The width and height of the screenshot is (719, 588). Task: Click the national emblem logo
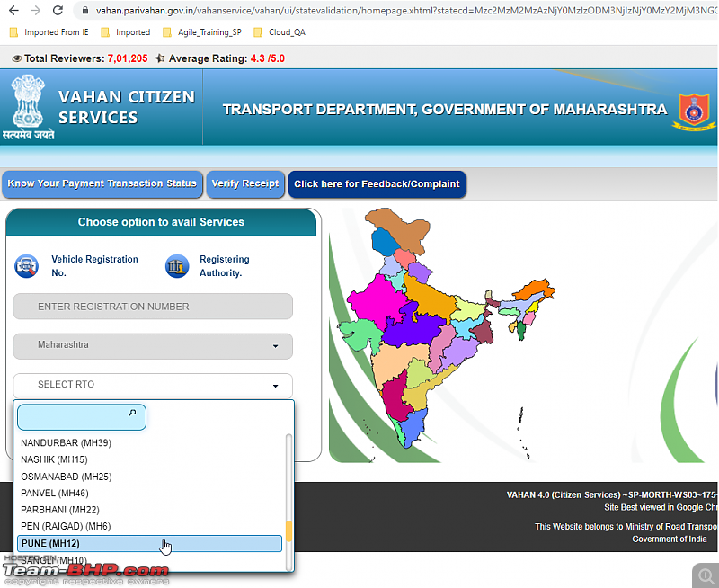pos(29,107)
